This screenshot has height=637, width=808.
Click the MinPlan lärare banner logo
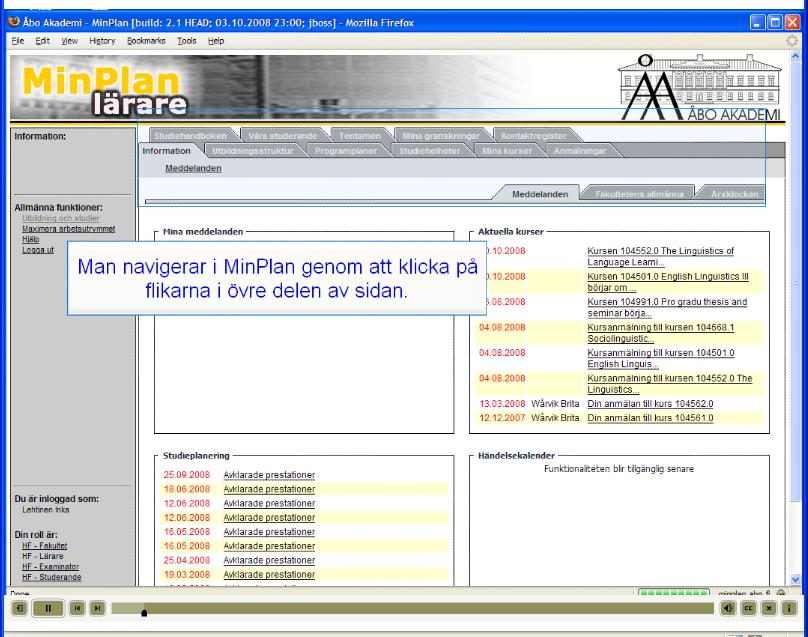tap(106, 89)
